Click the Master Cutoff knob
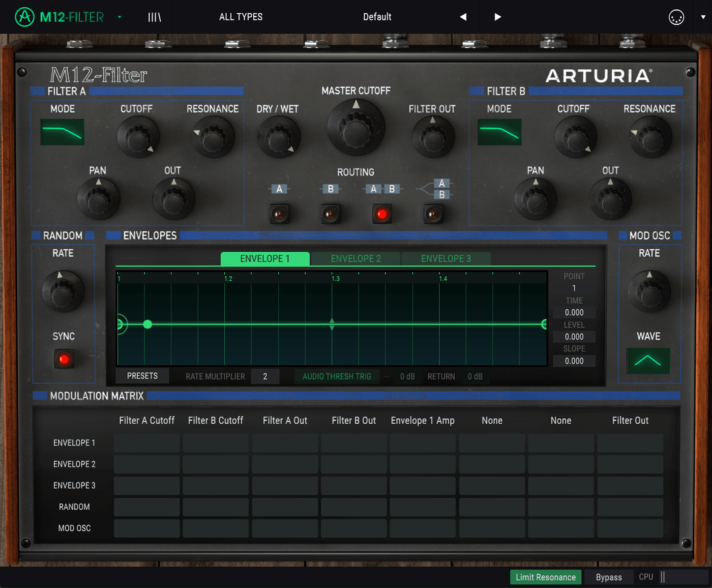This screenshot has width=712, height=588. (356, 128)
